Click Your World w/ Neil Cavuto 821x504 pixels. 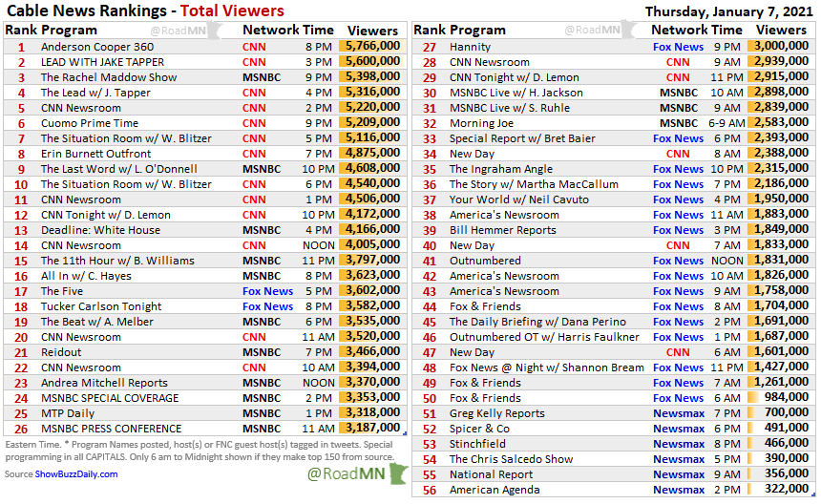pos(519,199)
